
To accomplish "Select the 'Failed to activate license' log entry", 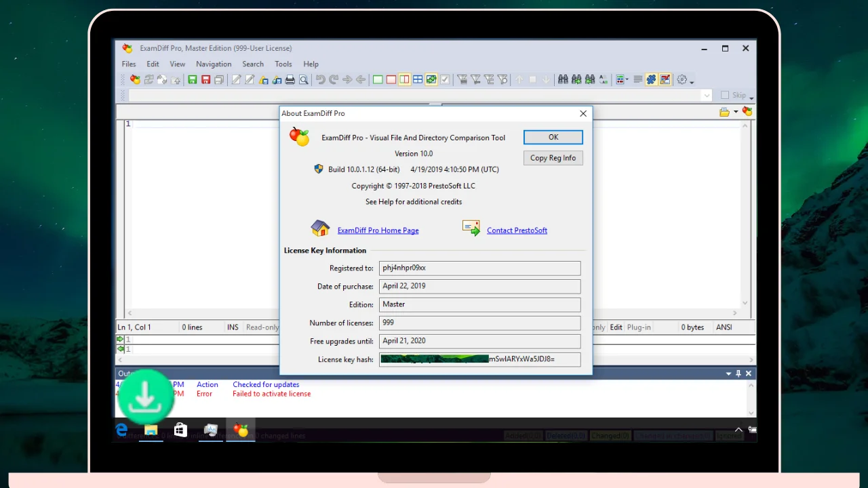I will click(x=272, y=394).
